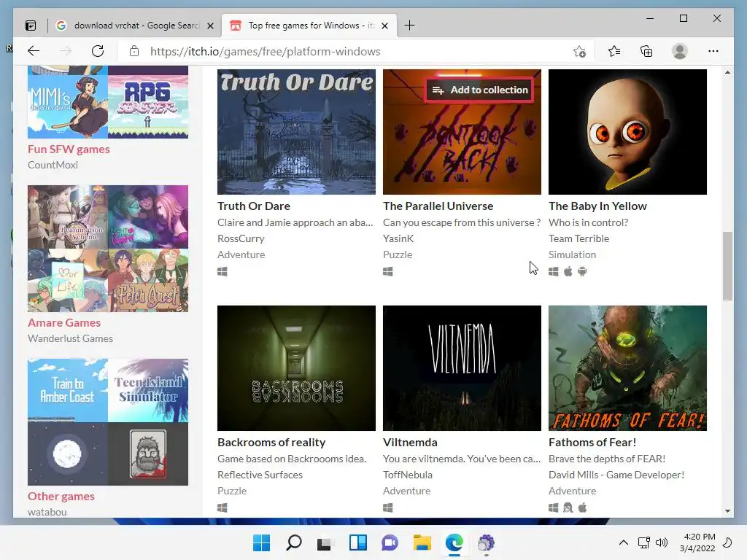Open taskbar Search magnifier
The height and width of the screenshot is (560, 747).
point(293,542)
